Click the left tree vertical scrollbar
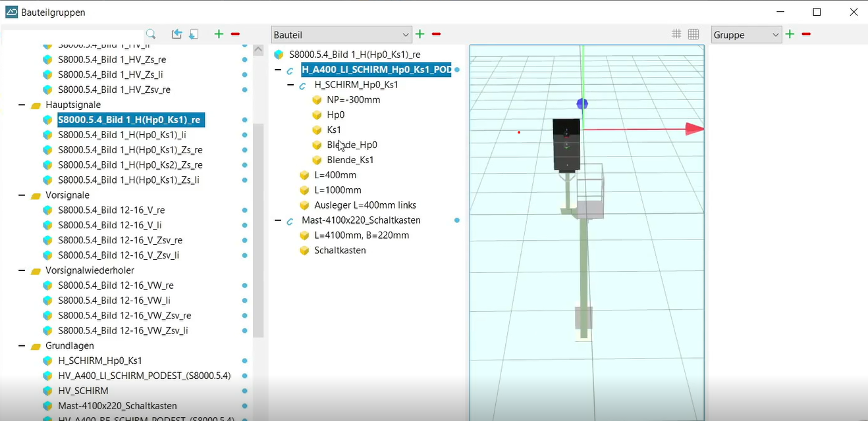868x421 pixels. coord(258,230)
